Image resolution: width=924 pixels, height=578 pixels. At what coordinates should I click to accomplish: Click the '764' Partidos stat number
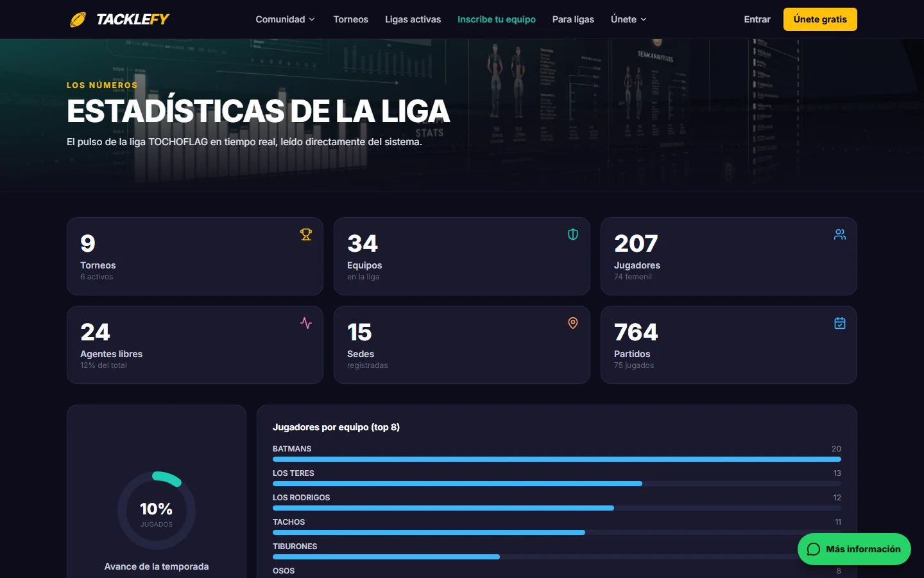pyautogui.click(x=636, y=332)
